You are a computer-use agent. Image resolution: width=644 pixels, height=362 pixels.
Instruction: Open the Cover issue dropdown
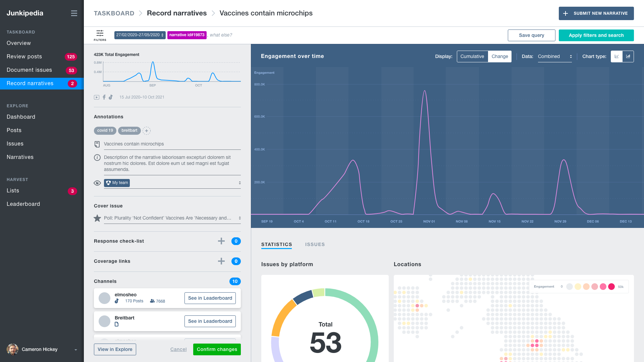[172, 218]
